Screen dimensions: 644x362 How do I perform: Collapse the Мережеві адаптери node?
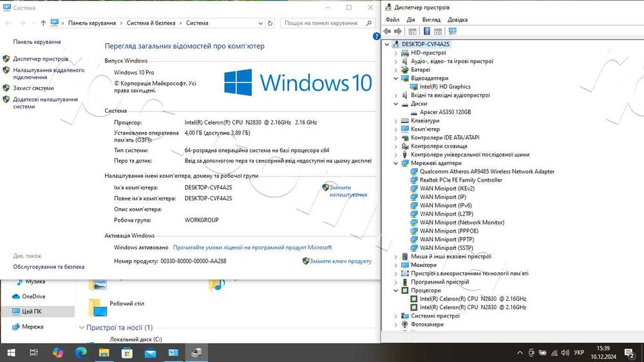(396, 163)
